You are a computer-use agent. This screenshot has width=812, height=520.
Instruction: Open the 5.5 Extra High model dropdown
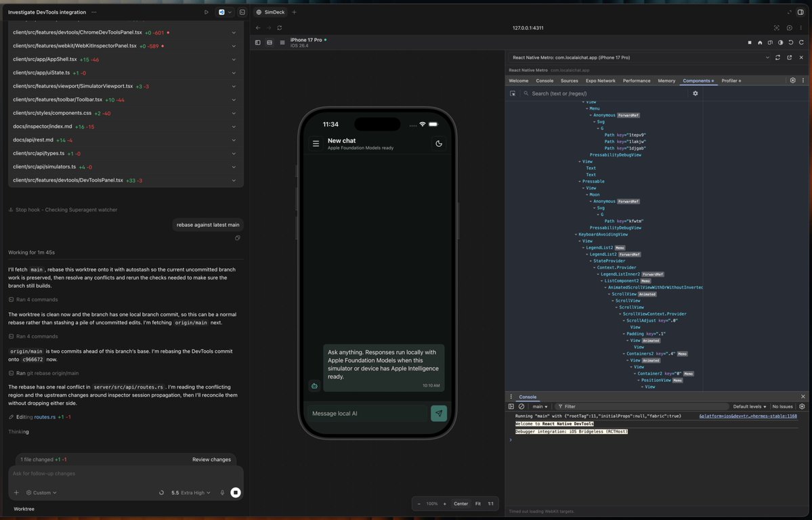pyautogui.click(x=191, y=492)
